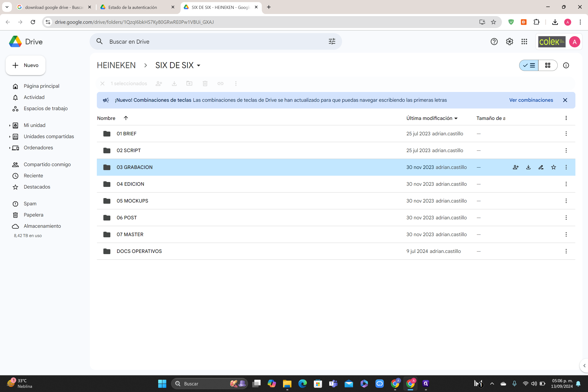Image resolution: width=588 pixels, height=392 pixels.
Task: Star the 03 GRABACION folder
Action: (553, 167)
